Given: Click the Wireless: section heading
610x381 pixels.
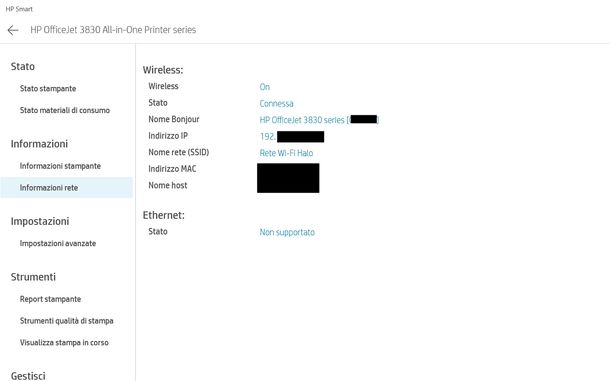Looking at the screenshot, I should tap(163, 70).
